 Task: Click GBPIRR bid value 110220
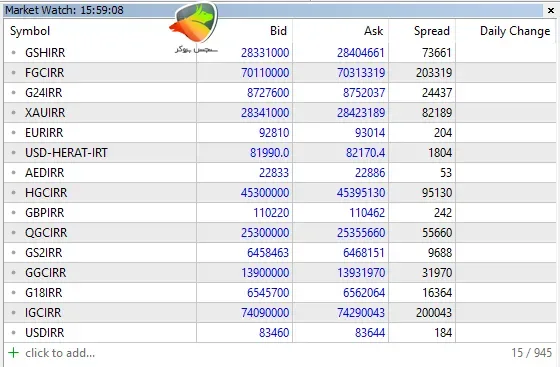[271, 213]
